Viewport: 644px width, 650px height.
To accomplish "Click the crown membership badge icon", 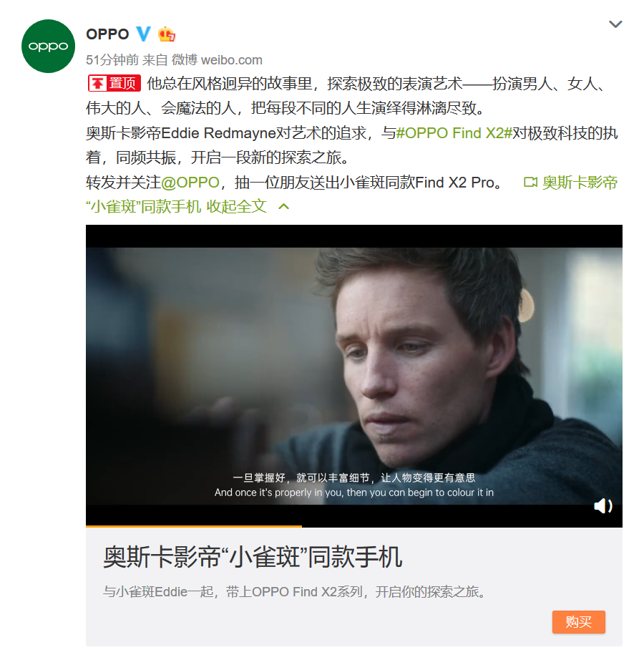I will point(167,34).
